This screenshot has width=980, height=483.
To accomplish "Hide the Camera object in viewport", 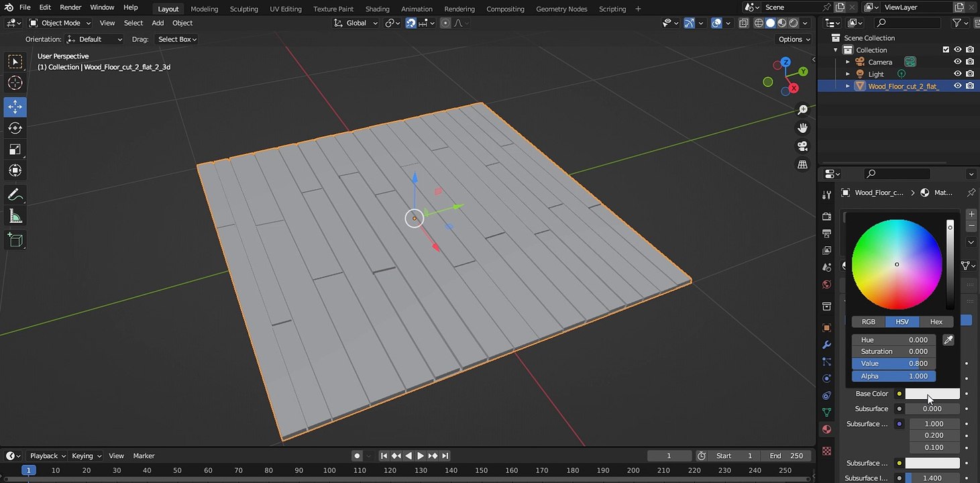I will pyautogui.click(x=958, y=62).
